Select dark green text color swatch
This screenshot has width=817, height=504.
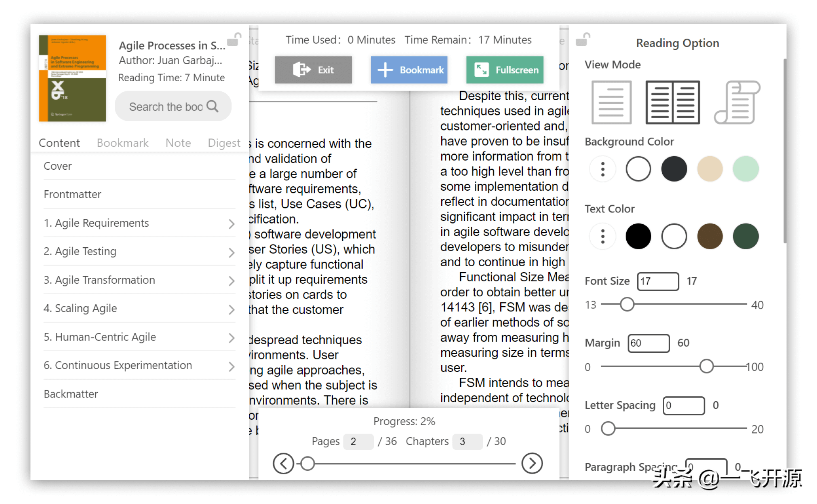click(x=747, y=236)
